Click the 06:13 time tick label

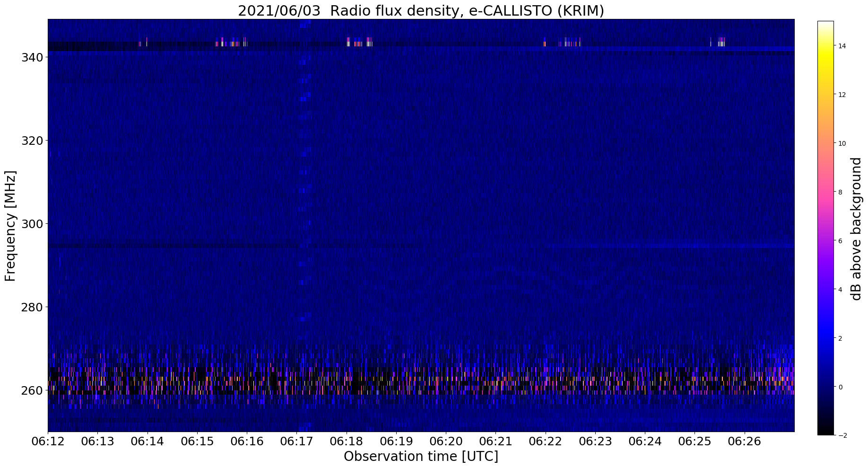[98, 442]
